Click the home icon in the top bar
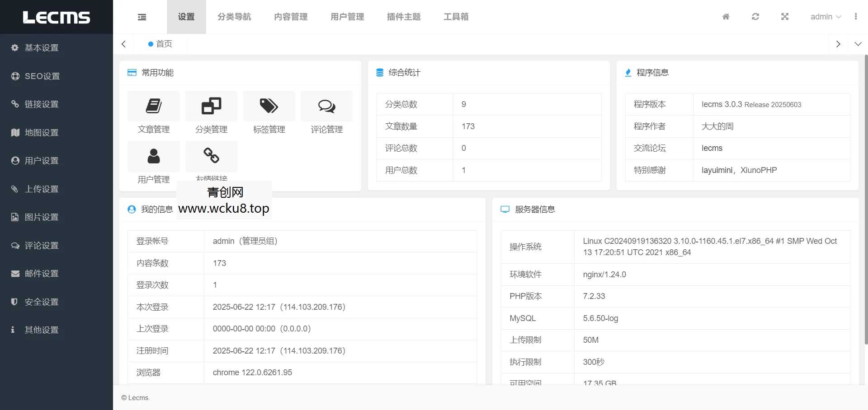The image size is (868, 410). click(x=726, y=17)
